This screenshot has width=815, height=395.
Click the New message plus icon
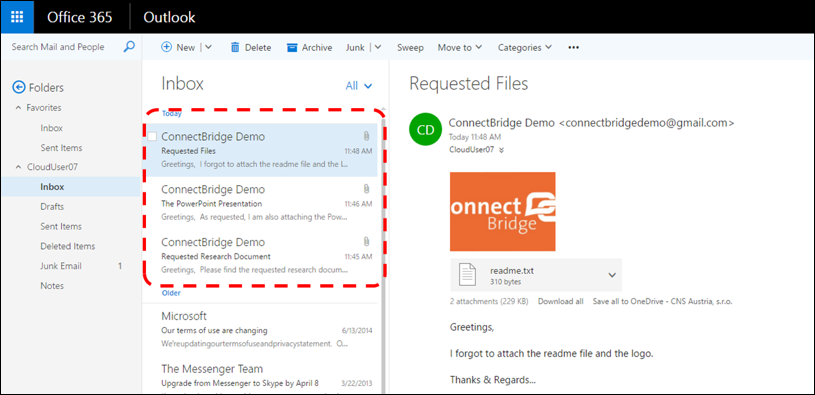166,47
